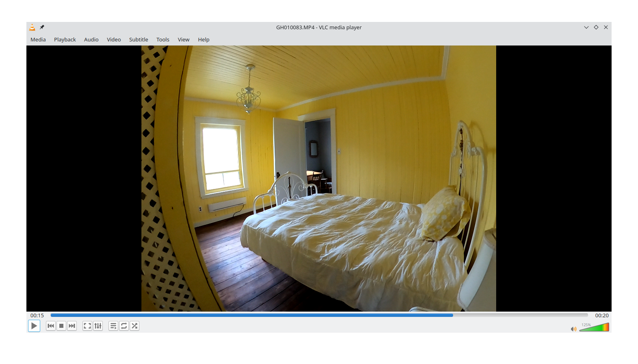Skip to next media track
The width and height of the screenshot is (638, 364).
(x=72, y=326)
